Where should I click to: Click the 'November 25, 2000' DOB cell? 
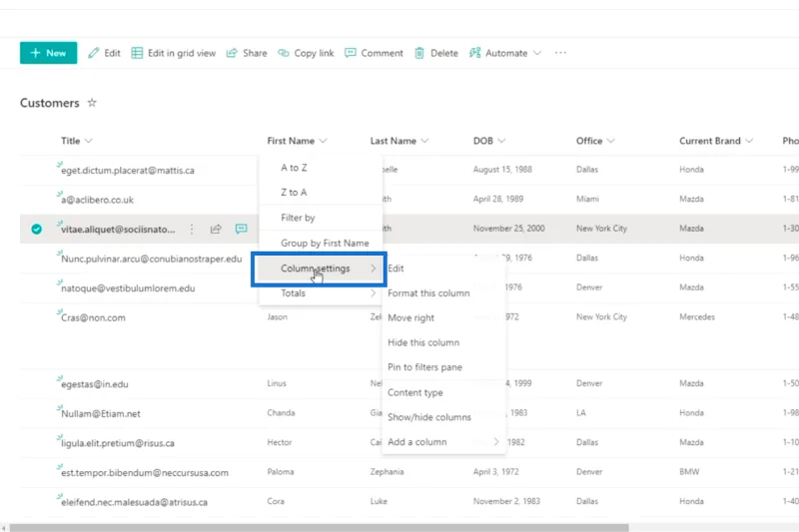coord(508,229)
